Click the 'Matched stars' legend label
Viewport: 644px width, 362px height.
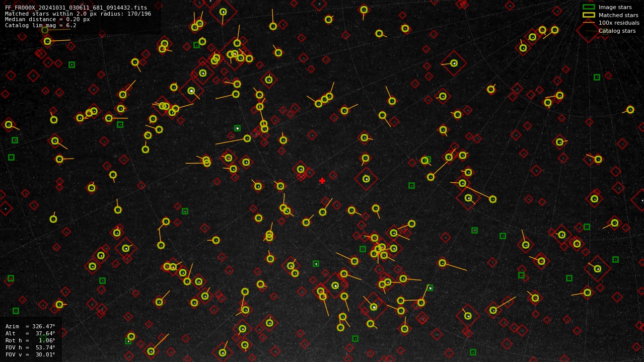click(x=618, y=15)
